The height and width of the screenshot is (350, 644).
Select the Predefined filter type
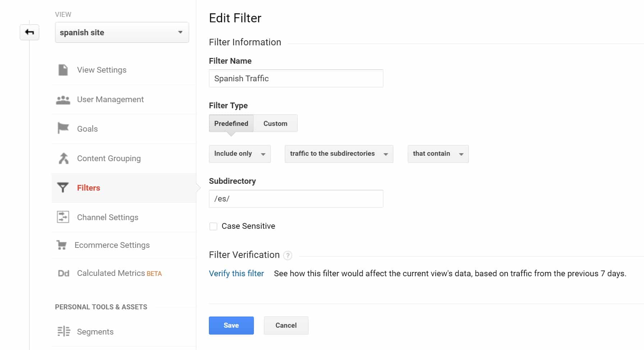pos(231,123)
